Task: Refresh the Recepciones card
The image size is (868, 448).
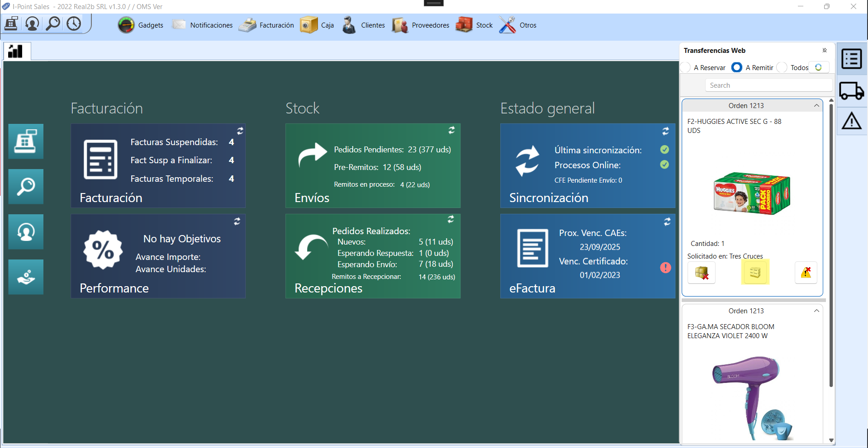Action: click(x=451, y=219)
